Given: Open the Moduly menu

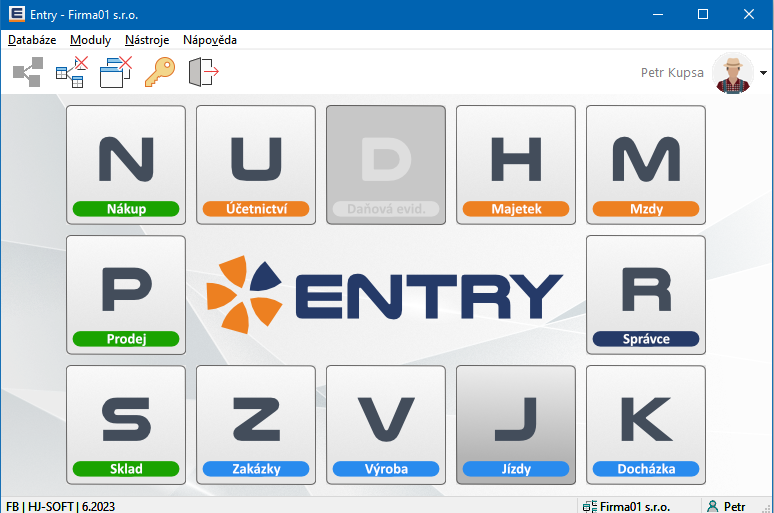Looking at the screenshot, I should click(x=90, y=40).
